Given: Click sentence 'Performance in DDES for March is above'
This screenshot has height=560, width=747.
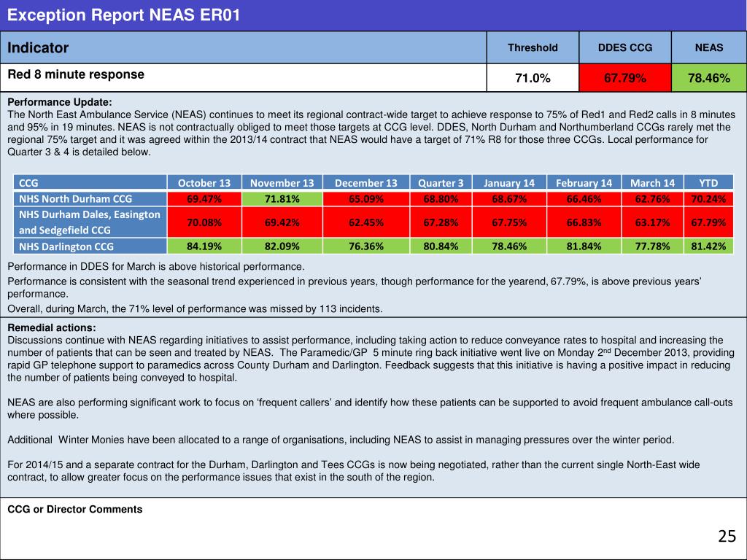Looking at the screenshot, I should 156,266.
